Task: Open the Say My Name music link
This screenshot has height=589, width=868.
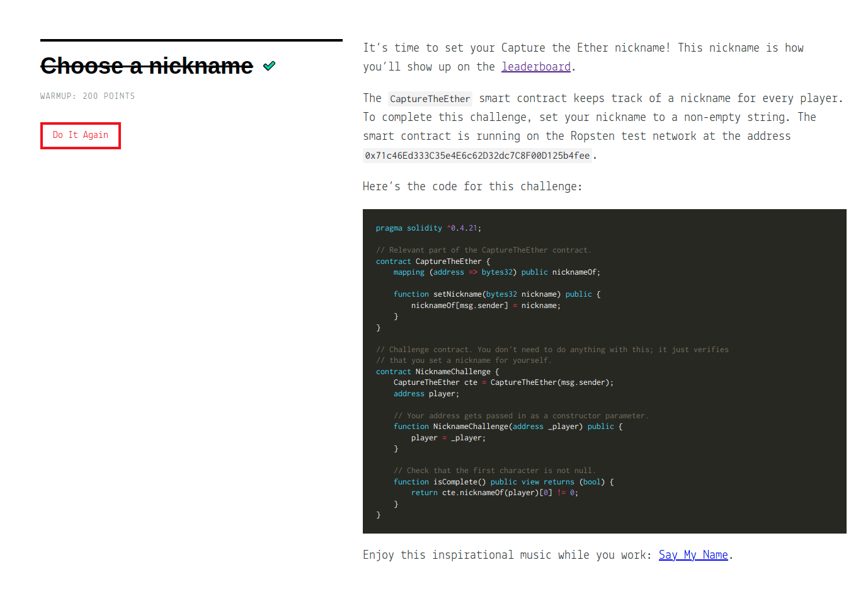Action: pyautogui.click(x=694, y=555)
